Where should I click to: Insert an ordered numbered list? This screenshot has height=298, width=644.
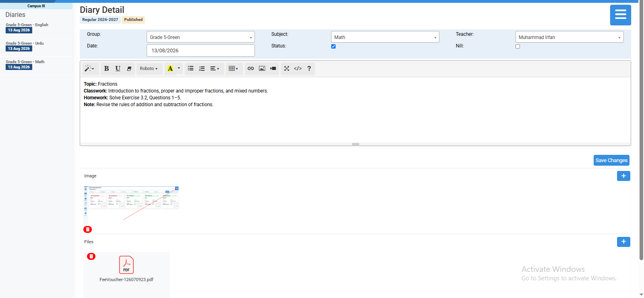pyautogui.click(x=202, y=69)
